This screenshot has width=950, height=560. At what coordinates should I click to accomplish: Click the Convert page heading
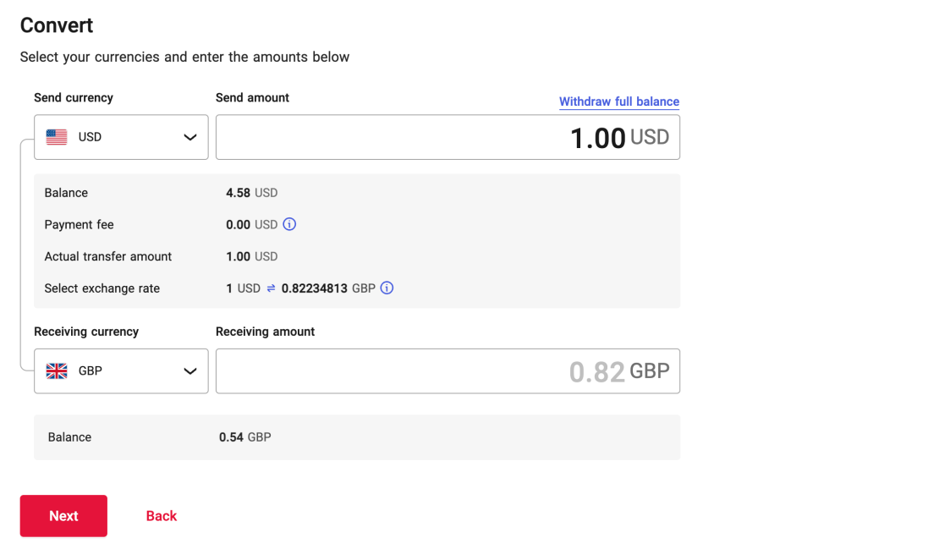coord(57,25)
